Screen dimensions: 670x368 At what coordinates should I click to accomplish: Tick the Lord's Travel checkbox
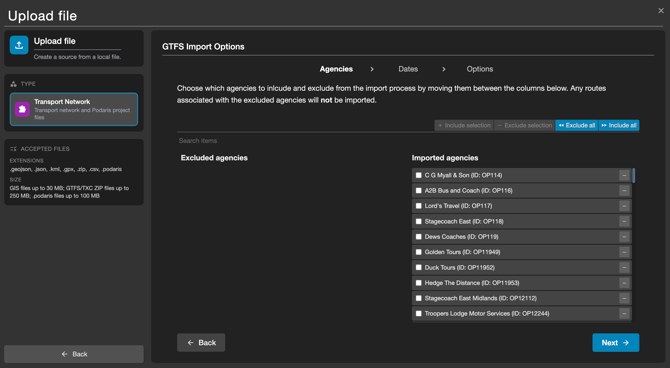coord(418,206)
